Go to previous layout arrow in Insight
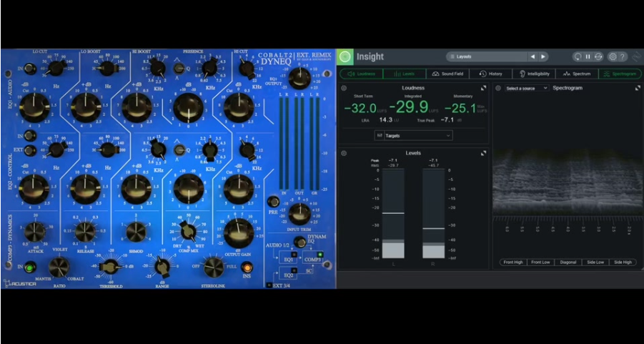The height and width of the screenshot is (344, 644). pos(532,56)
